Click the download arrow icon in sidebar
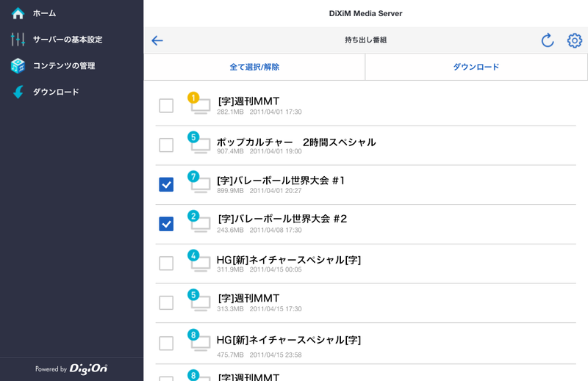Viewport: 588px width, 381px height. tap(18, 92)
